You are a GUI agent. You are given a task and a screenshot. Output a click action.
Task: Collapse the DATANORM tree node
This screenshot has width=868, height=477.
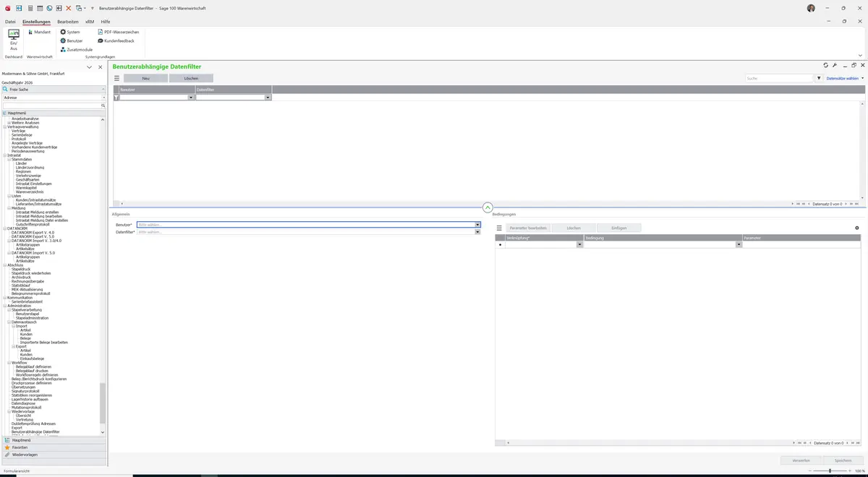4,228
